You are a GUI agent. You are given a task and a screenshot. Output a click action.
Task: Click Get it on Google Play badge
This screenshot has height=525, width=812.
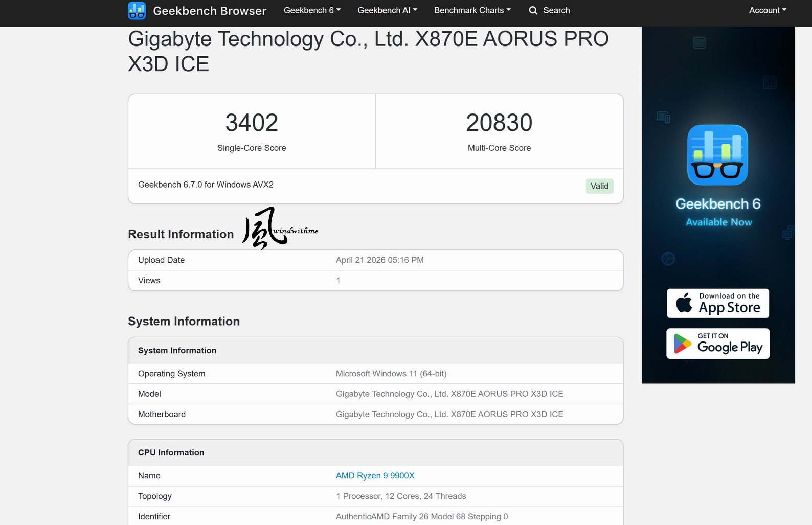click(x=718, y=344)
